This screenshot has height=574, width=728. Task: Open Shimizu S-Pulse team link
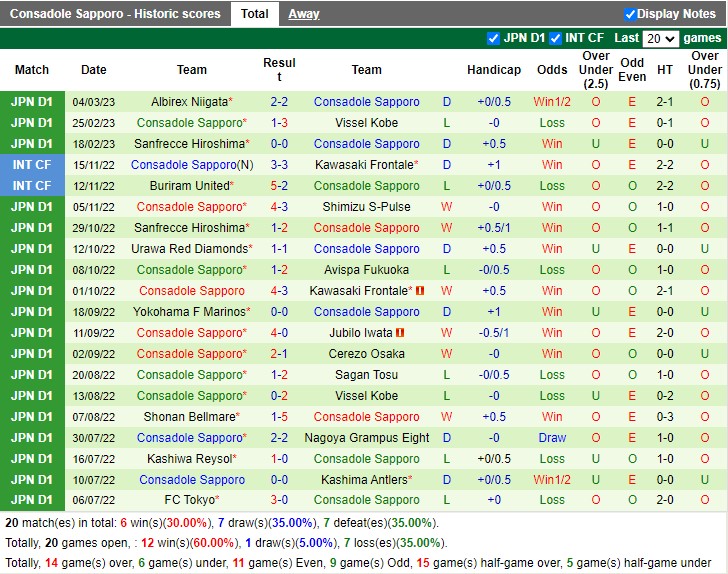pos(366,207)
